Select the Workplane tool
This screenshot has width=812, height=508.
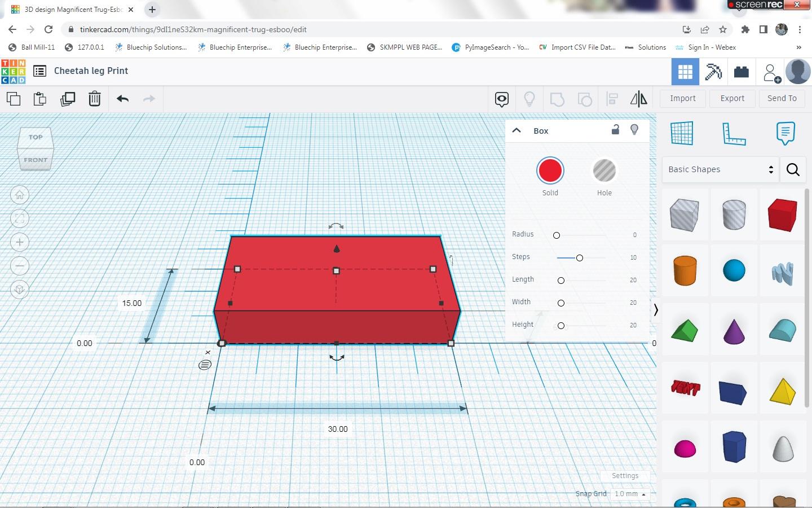click(x=682, y=133)
